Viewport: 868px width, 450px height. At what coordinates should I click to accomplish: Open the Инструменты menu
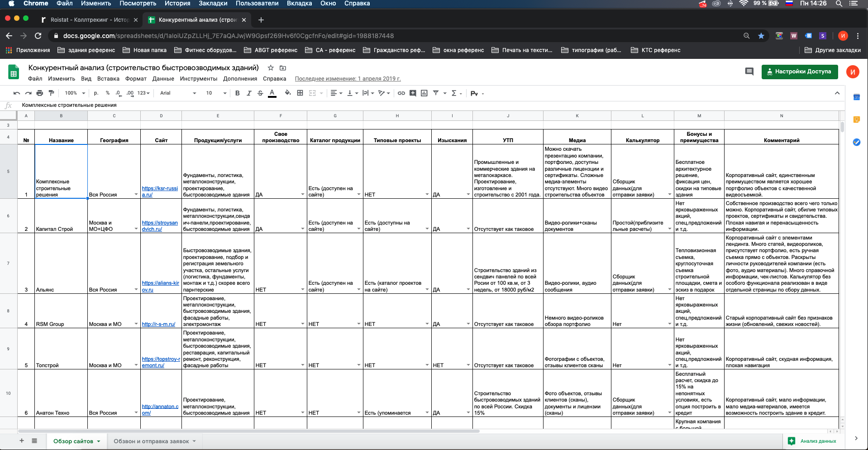coord(199,79)
